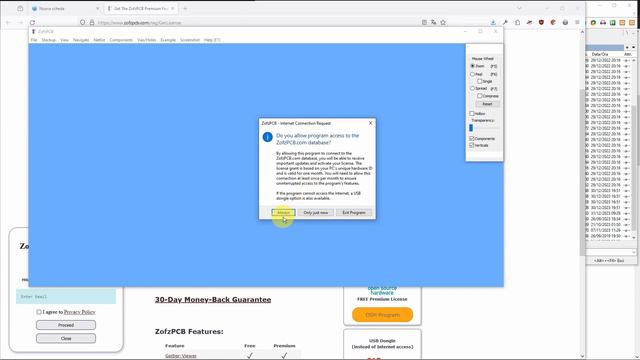Image resolution: width=640 pixels, height=360 pixels.
Task: Open the Netlist menu
Action: click(x=99, y=40)
